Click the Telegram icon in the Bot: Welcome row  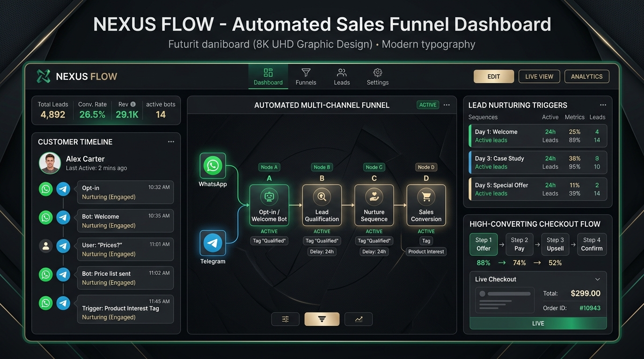pyautogui.click(x=63, y=217)
